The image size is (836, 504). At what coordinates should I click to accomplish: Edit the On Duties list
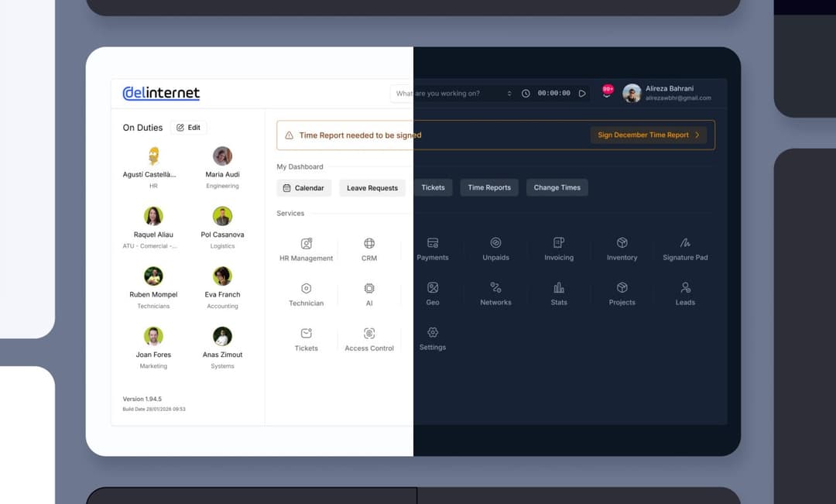click(188, 127)
